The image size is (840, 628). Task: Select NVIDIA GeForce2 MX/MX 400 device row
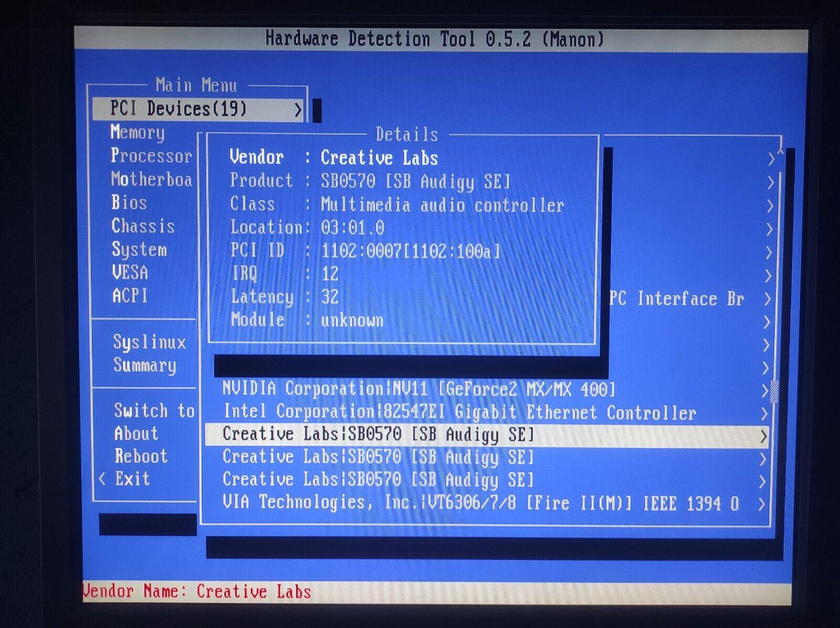419,389
